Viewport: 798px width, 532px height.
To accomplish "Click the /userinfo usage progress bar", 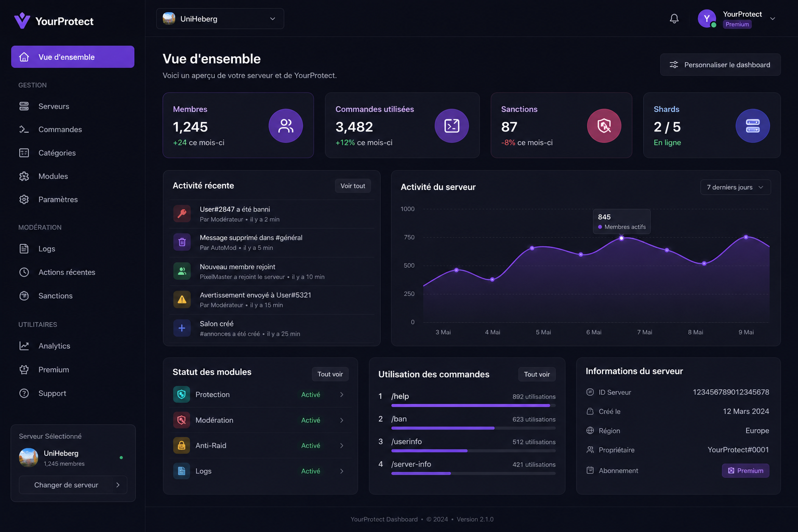I will point(473,451).
